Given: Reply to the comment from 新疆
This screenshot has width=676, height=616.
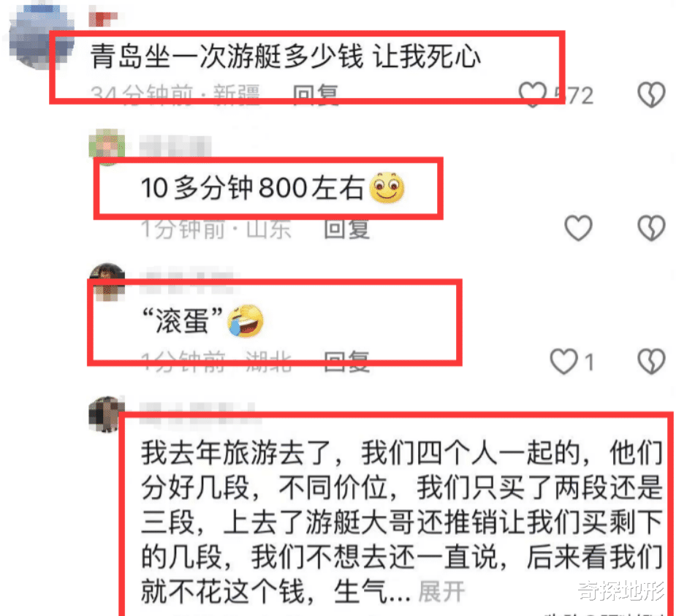Looking at the screenshot, I should pos(316,94).
